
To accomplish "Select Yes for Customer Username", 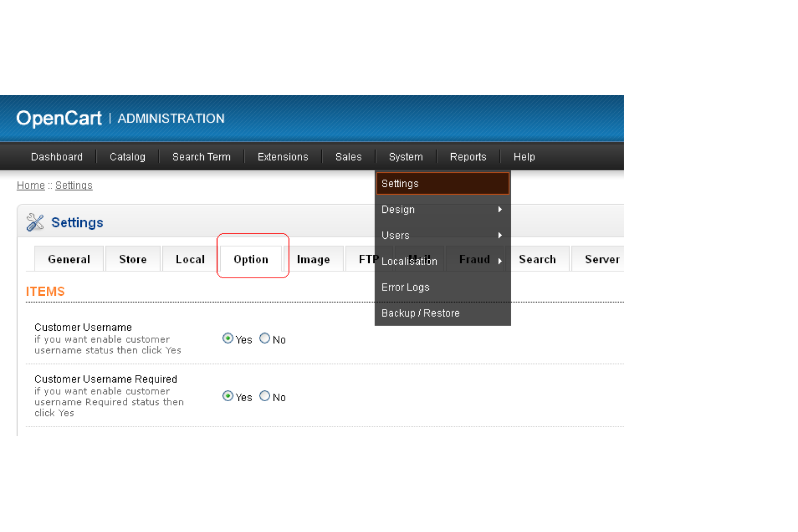I will [x=228, y=338].
